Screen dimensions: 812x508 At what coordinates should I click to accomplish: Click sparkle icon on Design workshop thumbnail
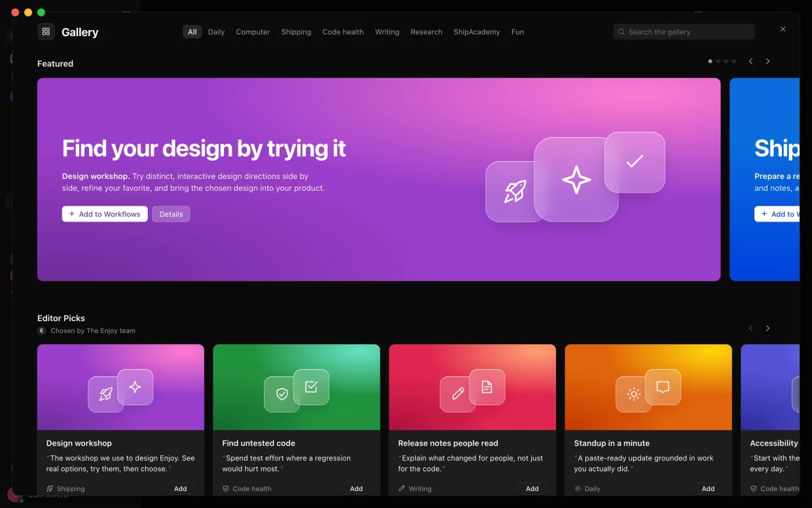coord(135,387)
